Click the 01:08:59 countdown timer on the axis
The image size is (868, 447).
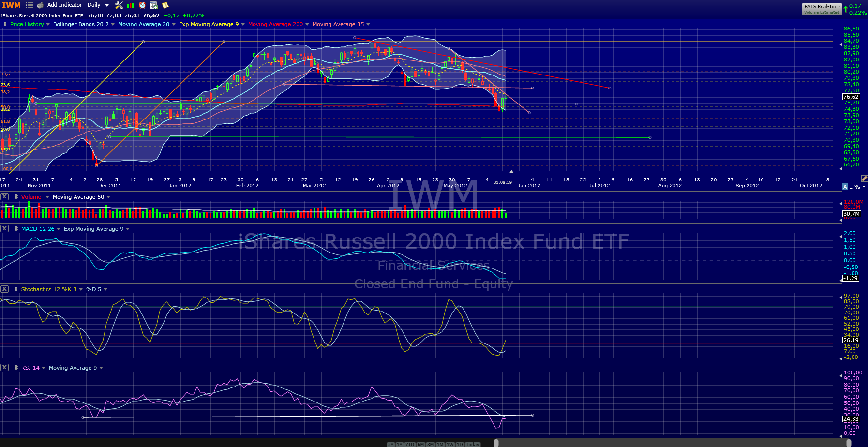coord(503,182)
